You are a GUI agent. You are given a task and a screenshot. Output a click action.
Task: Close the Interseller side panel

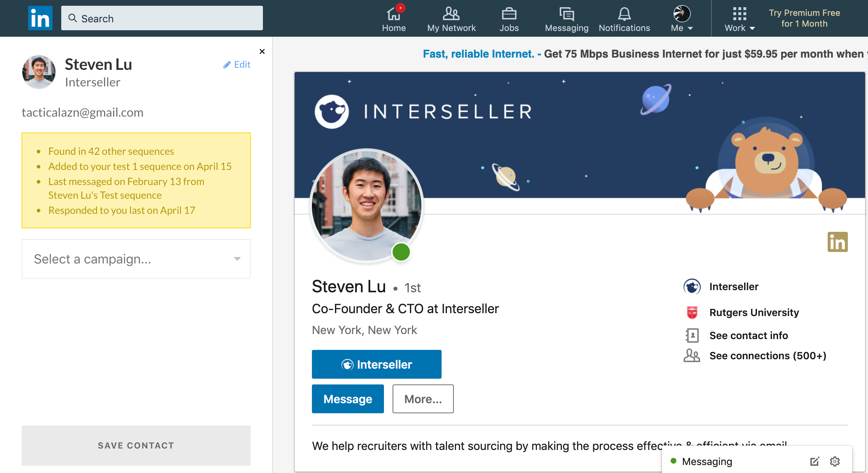pyautogui.click(x=262, y=51)
